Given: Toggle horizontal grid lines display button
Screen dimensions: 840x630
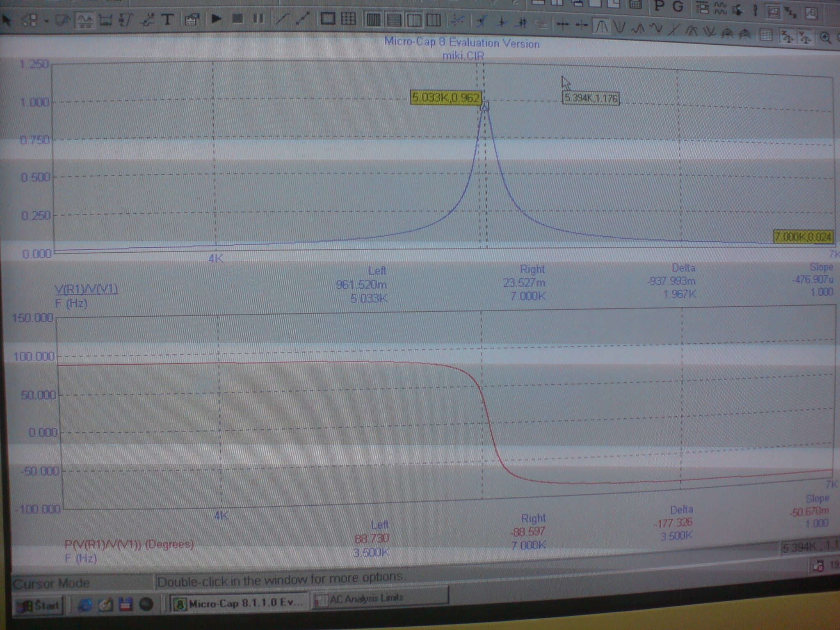Looking at the screenshot, I should pyautogui.click(x=394, y=20).
